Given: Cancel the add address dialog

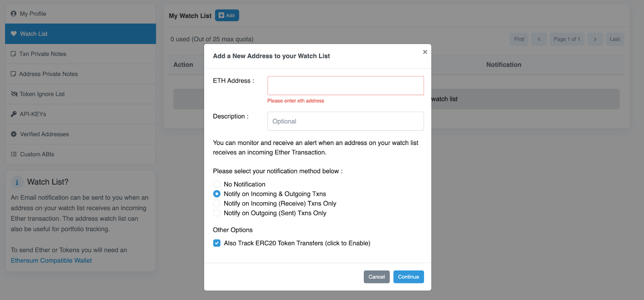Looking at the screenshot, I should [x=376, y=277].
